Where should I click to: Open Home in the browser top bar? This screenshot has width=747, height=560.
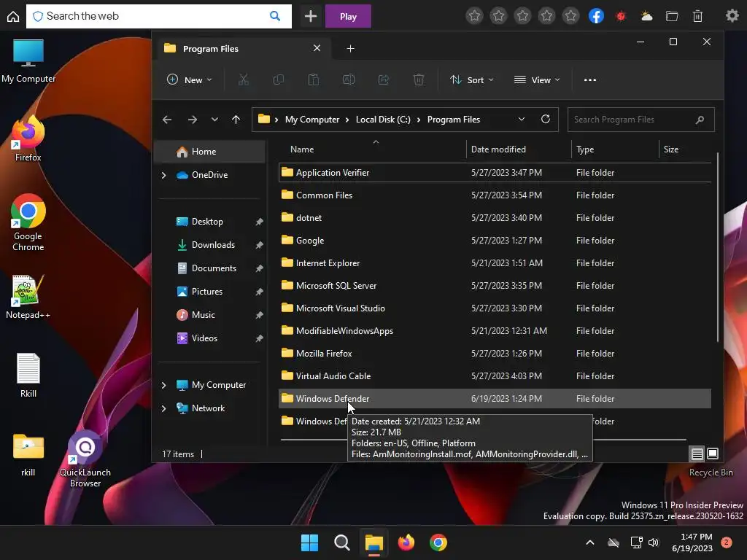[x=13, y=16]
